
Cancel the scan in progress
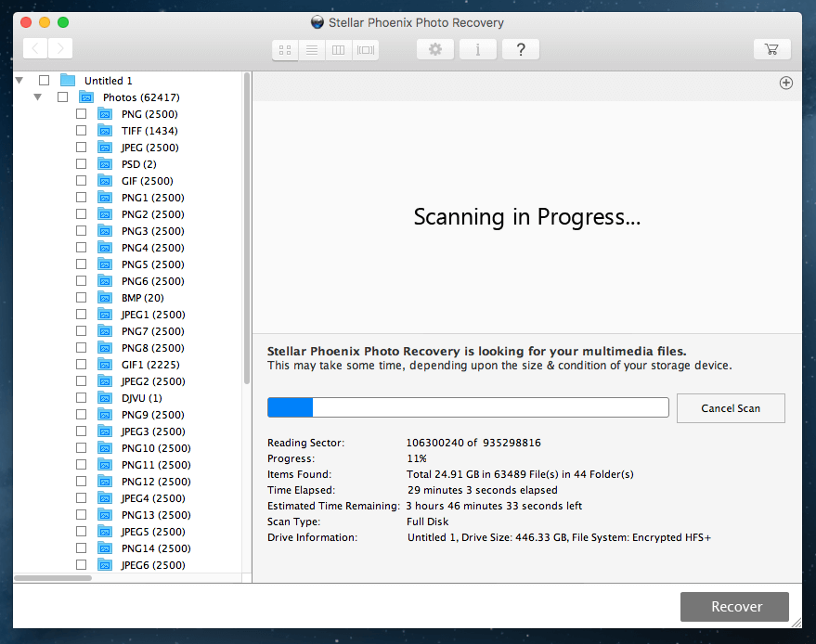point(731,408)
